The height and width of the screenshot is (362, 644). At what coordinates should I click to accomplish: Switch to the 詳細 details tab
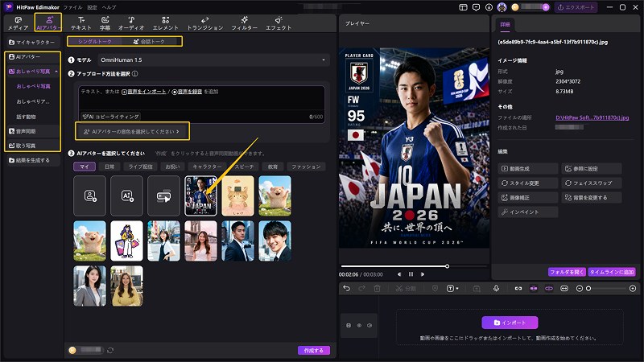[505, 25]
